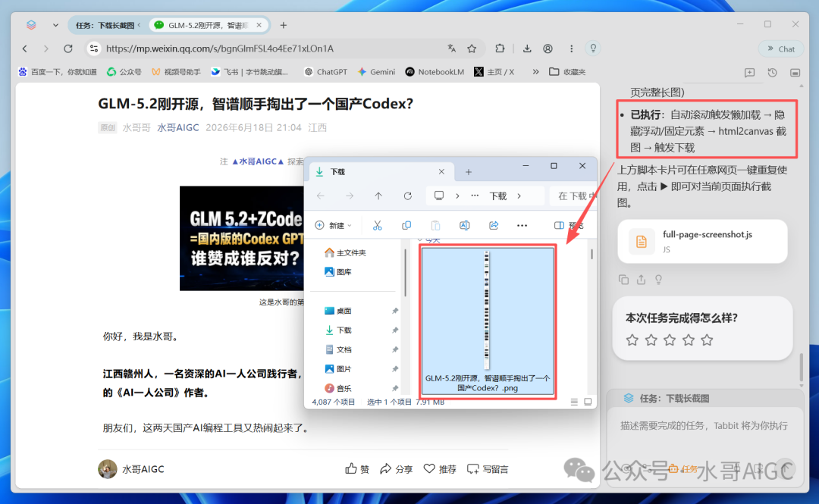Toggle the Chat side panel button
This screenshot has width=819, height=504.
pos(781,49)
